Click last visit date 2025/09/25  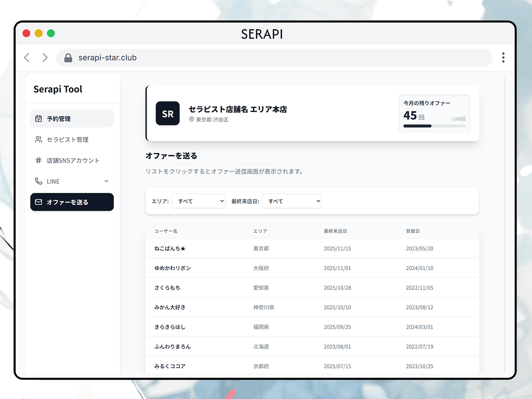[x=337, y=327]
